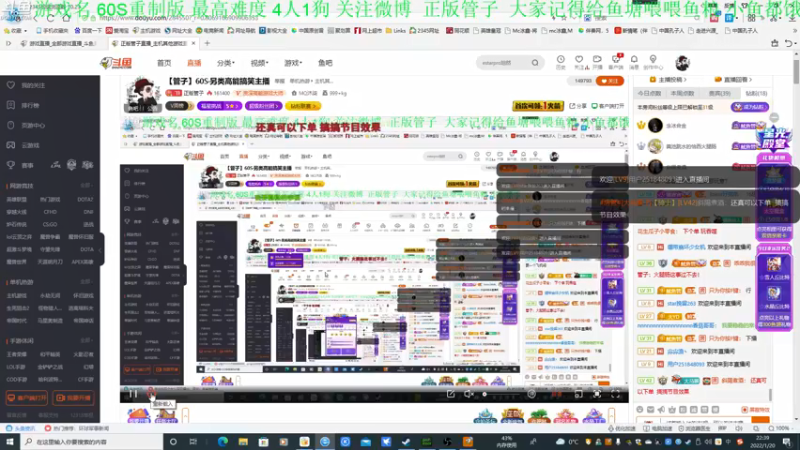Image resolution: width=800 pixels, height=450 pixels.
Task: Expand 直播回看 replay link
Action: tap(733, 80)
